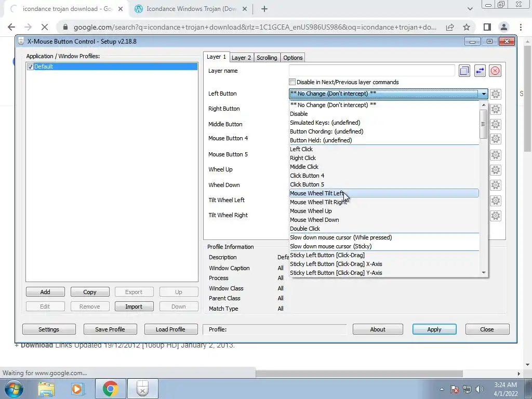Click the Add profile button
This screenshot has height=399, width=532.
tap(45, 292)
